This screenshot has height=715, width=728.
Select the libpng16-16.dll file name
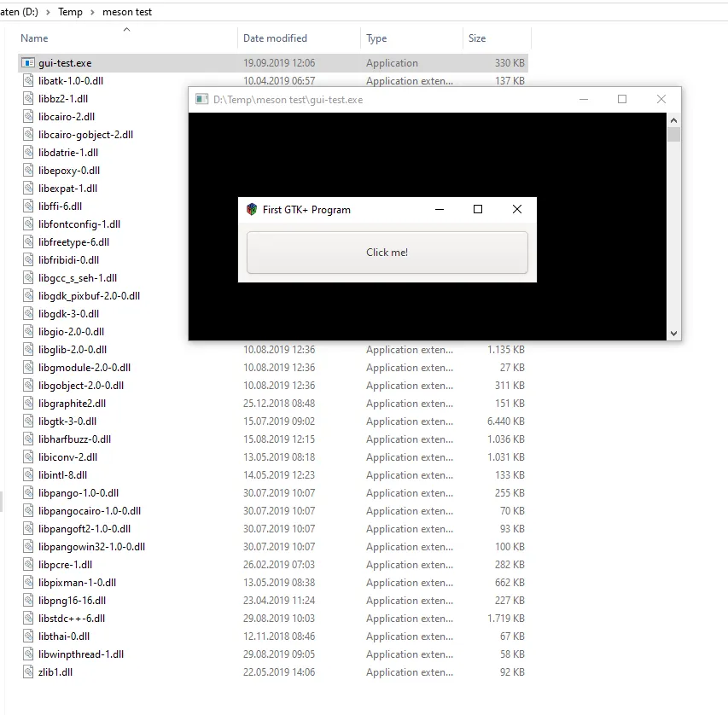(x=72, y=601)
